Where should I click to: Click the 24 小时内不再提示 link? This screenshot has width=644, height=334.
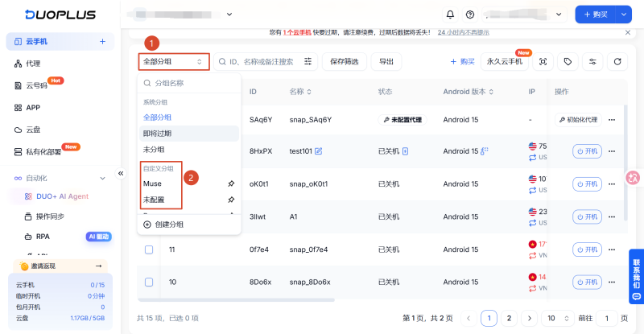(x=464, y=32)
